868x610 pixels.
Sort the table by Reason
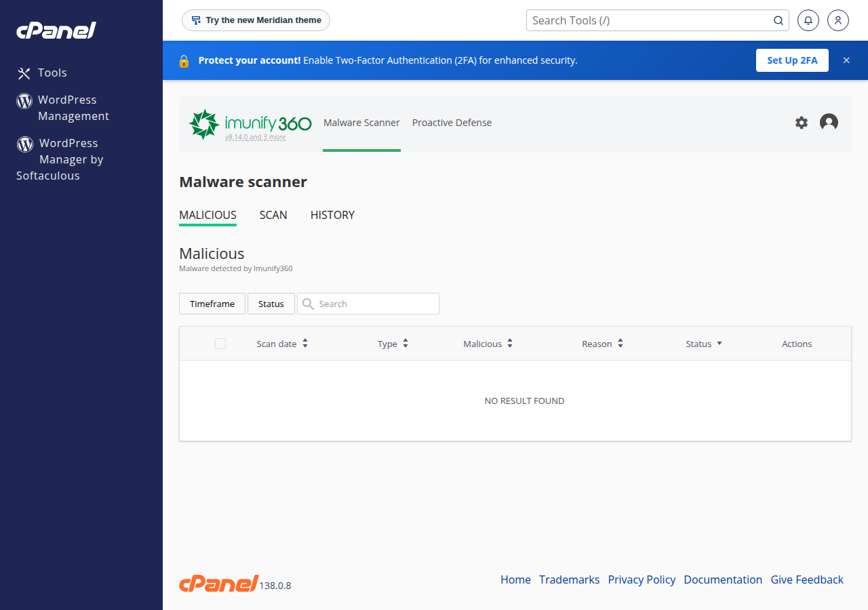[603, 344]
